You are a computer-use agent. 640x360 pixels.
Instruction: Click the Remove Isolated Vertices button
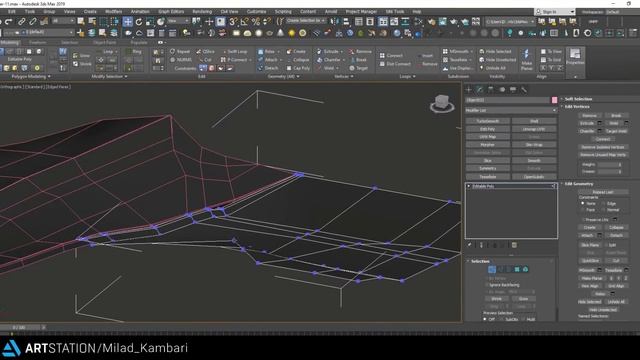(x=603, y=147)
